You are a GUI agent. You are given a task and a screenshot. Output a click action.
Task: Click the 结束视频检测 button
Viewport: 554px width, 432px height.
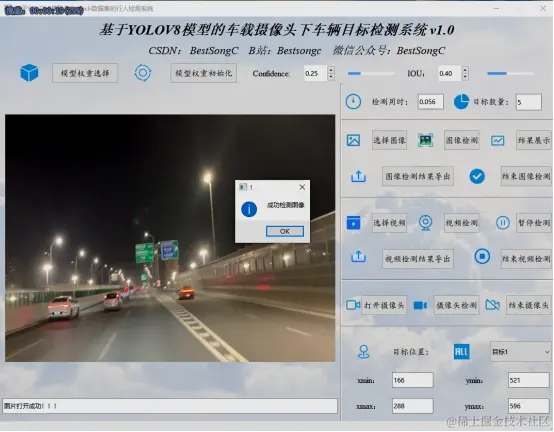pyautogui.click(x=526, y=259)
